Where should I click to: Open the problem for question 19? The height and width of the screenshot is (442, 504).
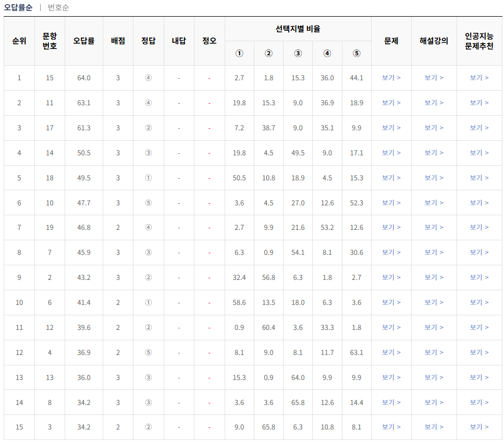coord(391,228)
